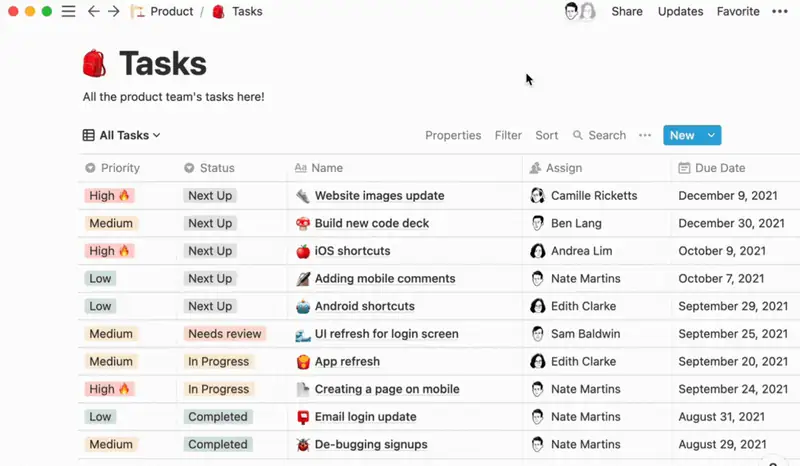
Task: Open the New button dropdown arrow
Action: click(x=711, y=135)
